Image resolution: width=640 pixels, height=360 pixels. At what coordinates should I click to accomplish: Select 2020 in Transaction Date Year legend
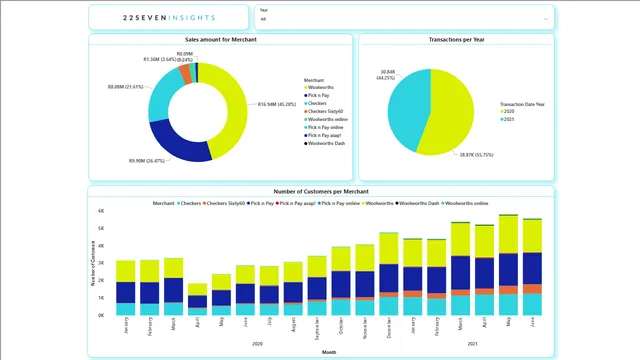click(x=507, y=111)
